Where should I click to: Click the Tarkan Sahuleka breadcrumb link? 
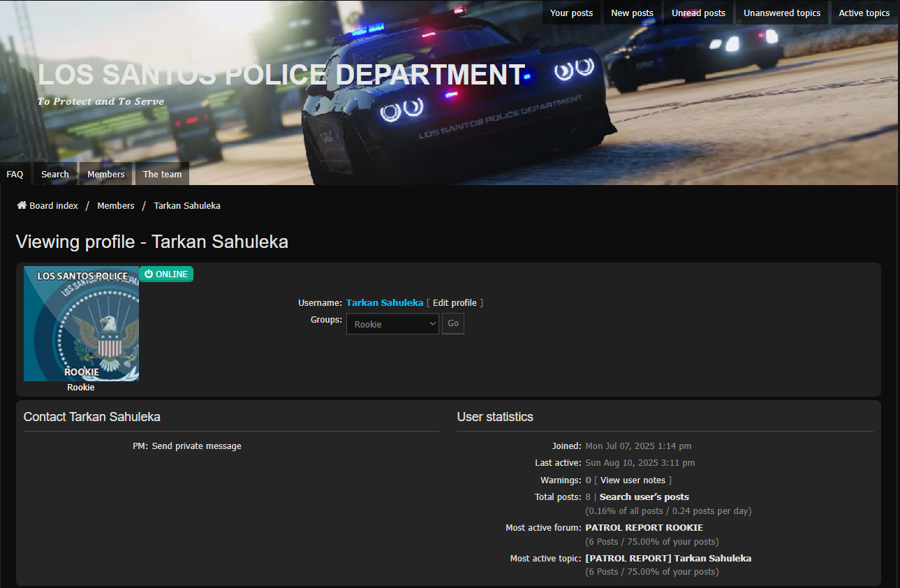point(187,205)
